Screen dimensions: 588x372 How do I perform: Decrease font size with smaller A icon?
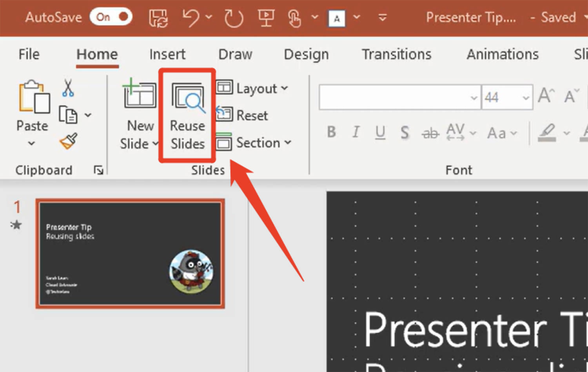(571, 95)
